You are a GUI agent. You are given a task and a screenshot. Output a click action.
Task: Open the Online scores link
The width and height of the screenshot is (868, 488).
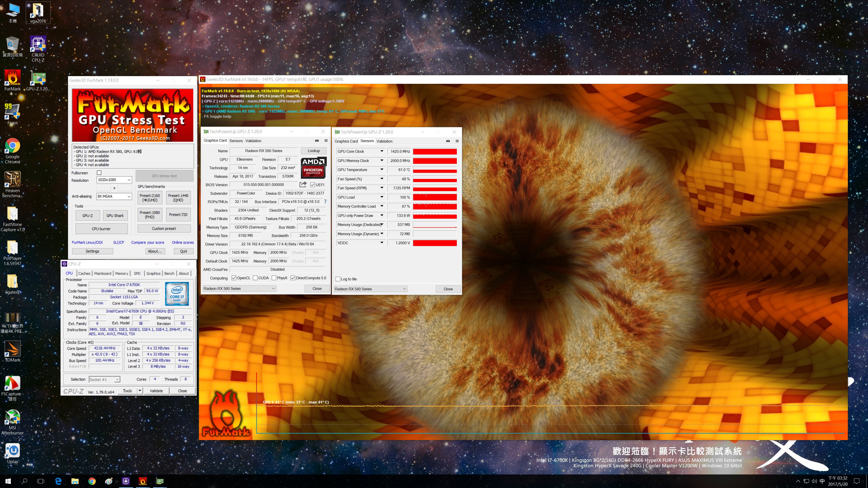183,242
